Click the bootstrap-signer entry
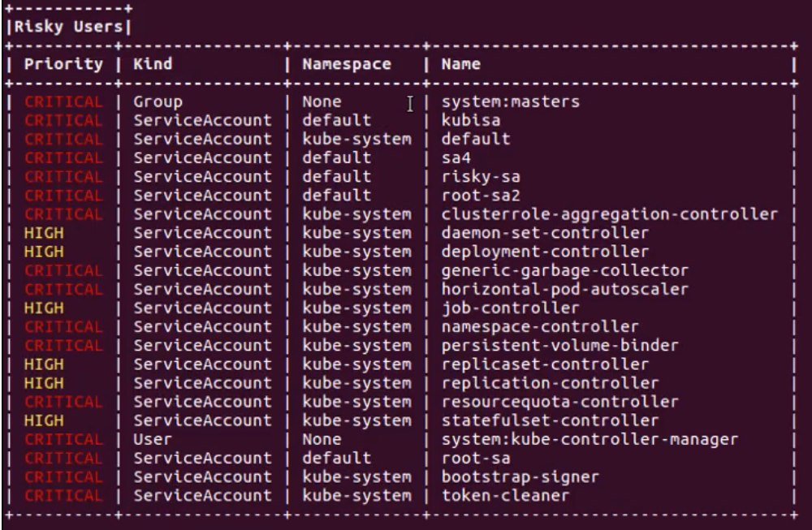The height and width of the screenshot is (530, 812). tap(520, 476)
